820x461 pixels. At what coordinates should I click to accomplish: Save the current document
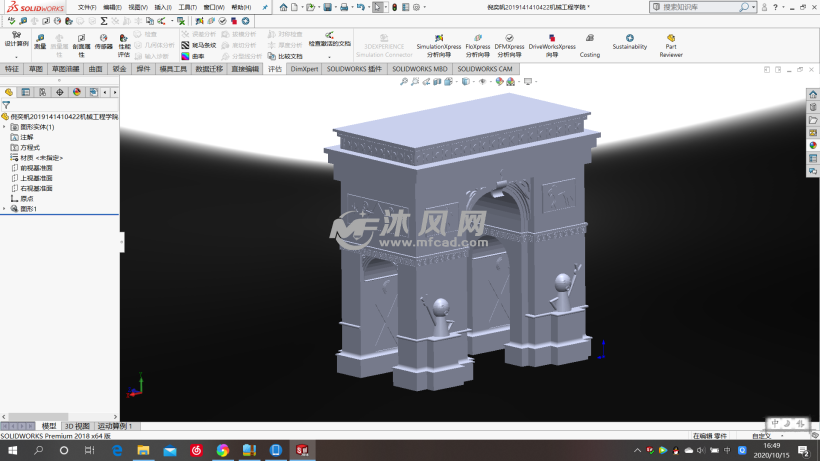point(327,7)
